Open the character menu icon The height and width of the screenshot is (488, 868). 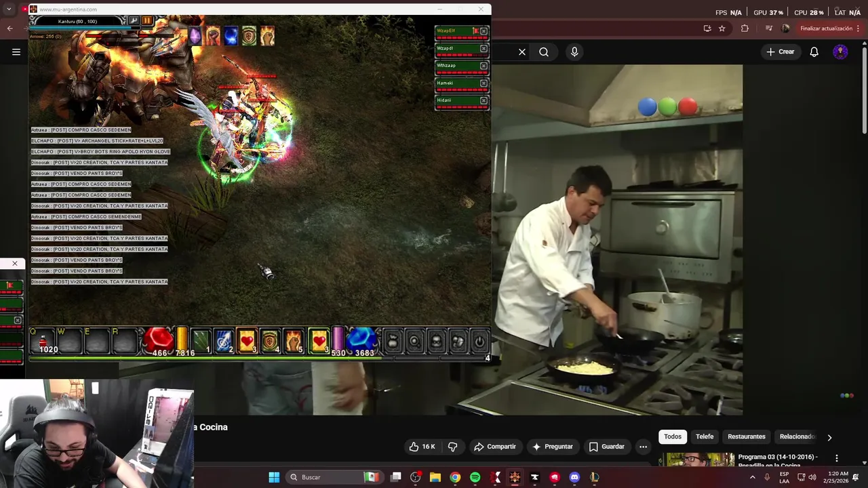tap(436, 342)
